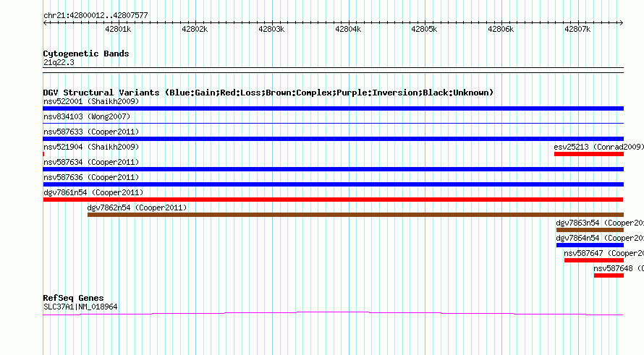Click the nsv587647 variant label
644x355 pixels.
603,253
